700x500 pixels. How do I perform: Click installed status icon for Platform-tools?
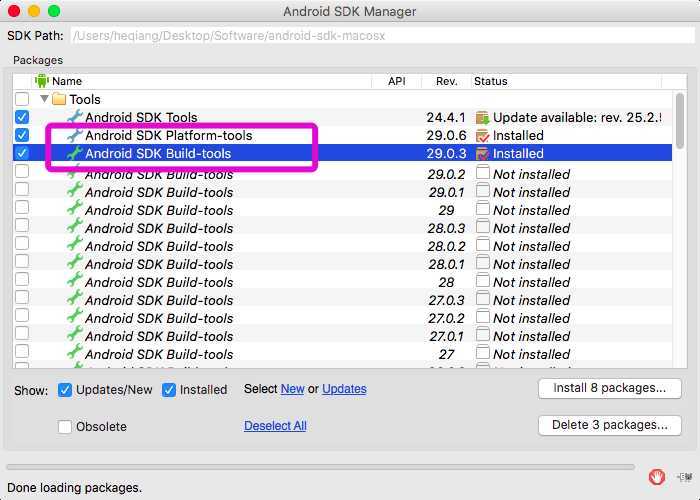pyautogui.click(x=483, y=135)
